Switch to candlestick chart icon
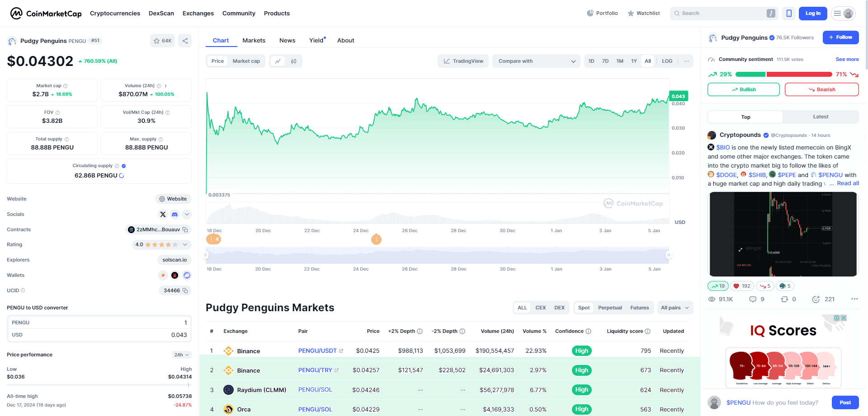Screen dimensions: 868x416 294,61
